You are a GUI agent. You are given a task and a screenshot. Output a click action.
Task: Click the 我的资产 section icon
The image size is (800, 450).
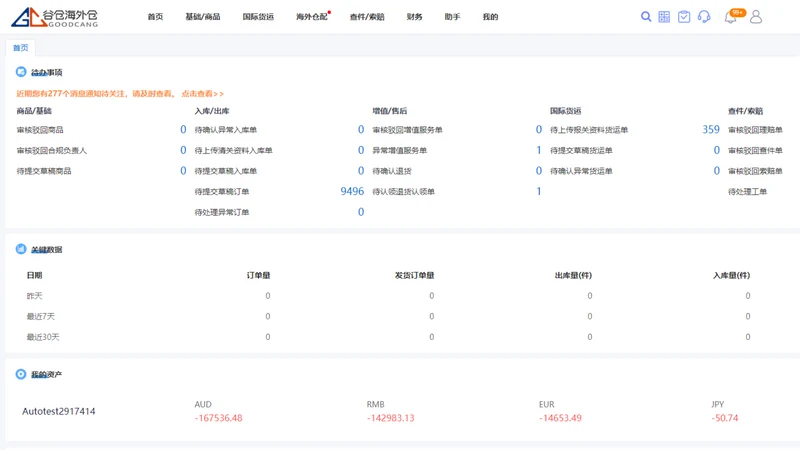[x=21, y=374]
